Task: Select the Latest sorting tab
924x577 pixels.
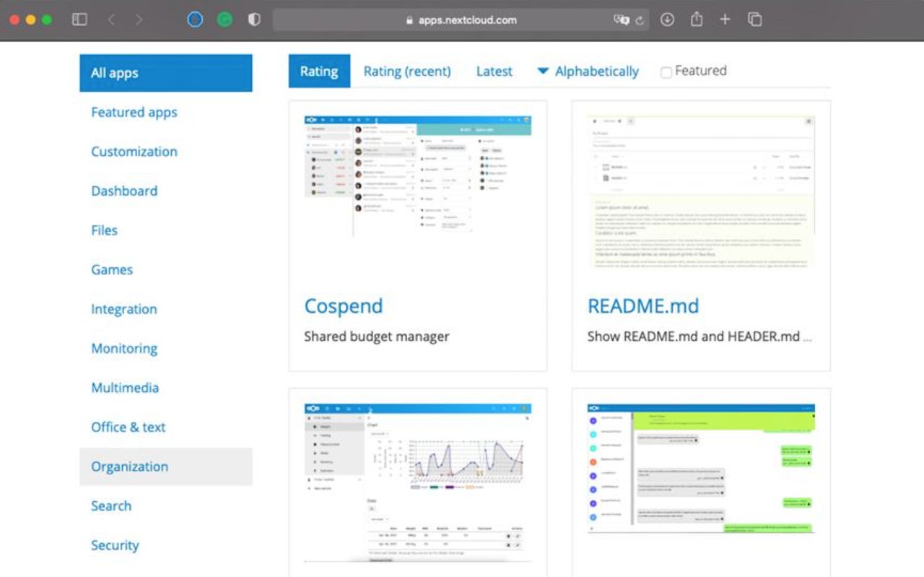Action: [x=494, y=71]
